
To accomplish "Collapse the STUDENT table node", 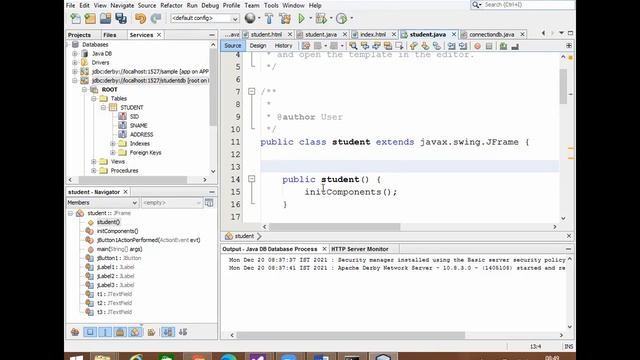I will click(x=103, y=107).
